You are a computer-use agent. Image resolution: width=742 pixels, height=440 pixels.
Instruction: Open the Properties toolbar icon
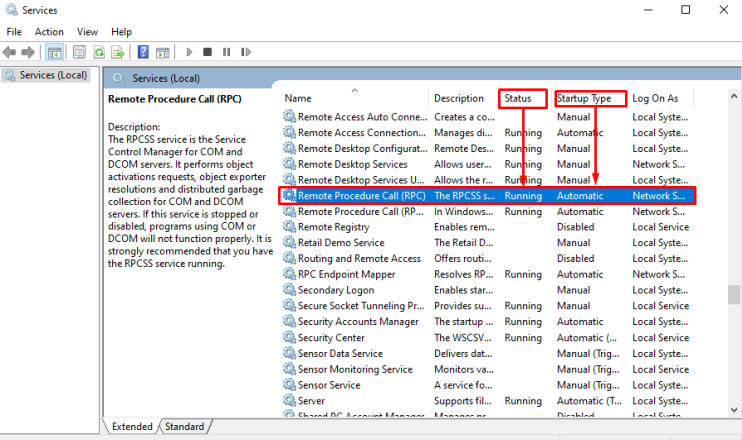(x=77, y=52)
